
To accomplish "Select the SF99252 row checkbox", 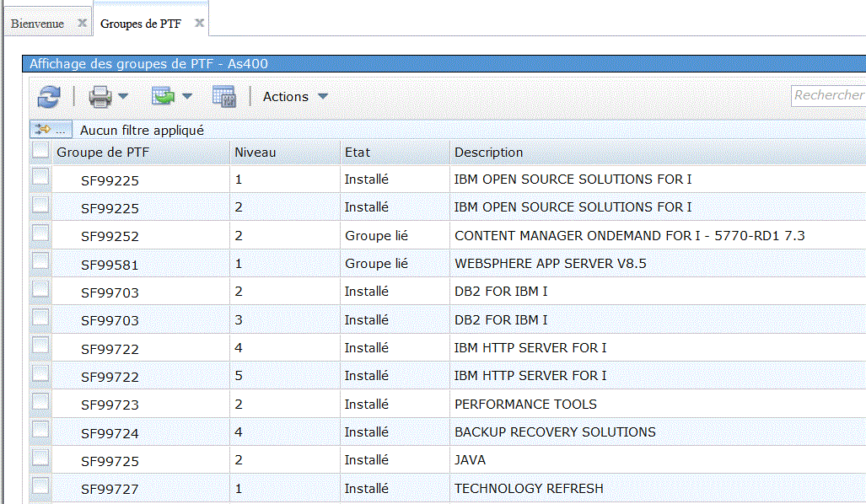I will click(x=40, y=233).
